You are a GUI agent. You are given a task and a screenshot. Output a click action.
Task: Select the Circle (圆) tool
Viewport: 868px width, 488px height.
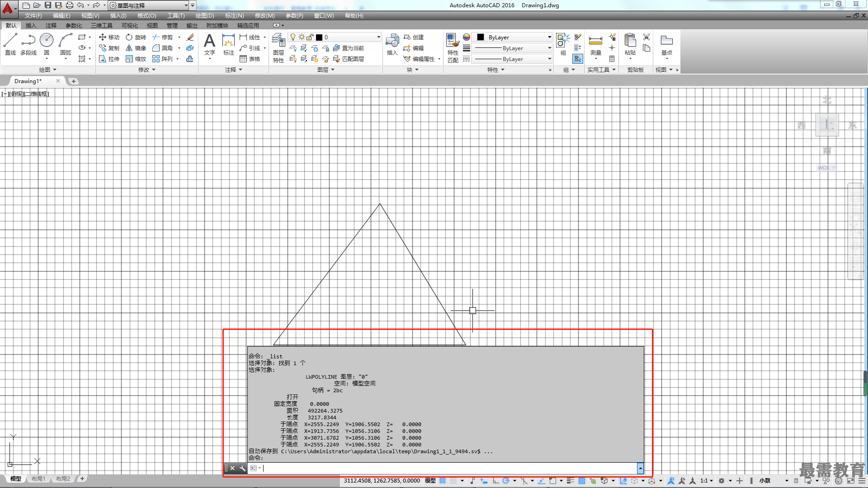(47, 44)
